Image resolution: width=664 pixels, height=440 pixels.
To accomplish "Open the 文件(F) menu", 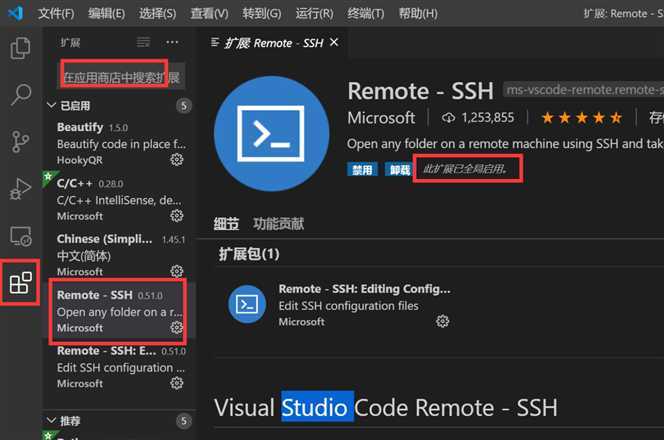I will tap(56, 14).
